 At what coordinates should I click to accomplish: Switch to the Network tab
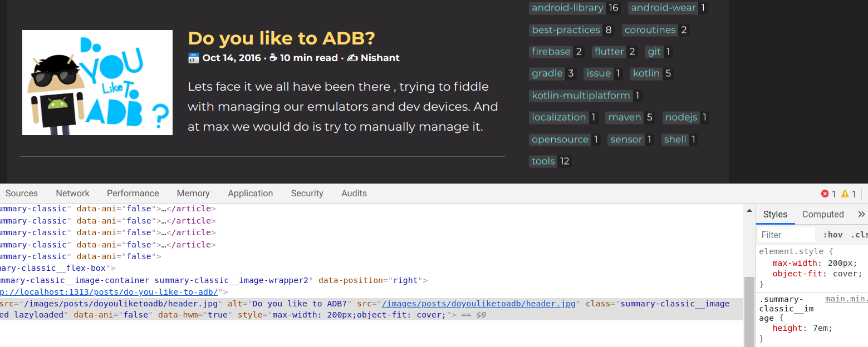coord(72,194)
